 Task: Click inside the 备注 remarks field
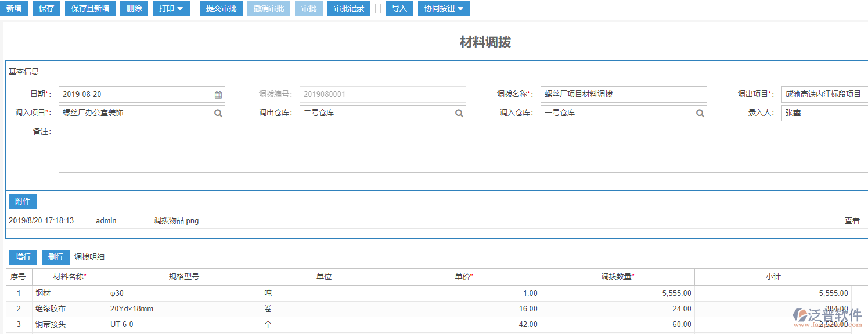coord(232,148)
